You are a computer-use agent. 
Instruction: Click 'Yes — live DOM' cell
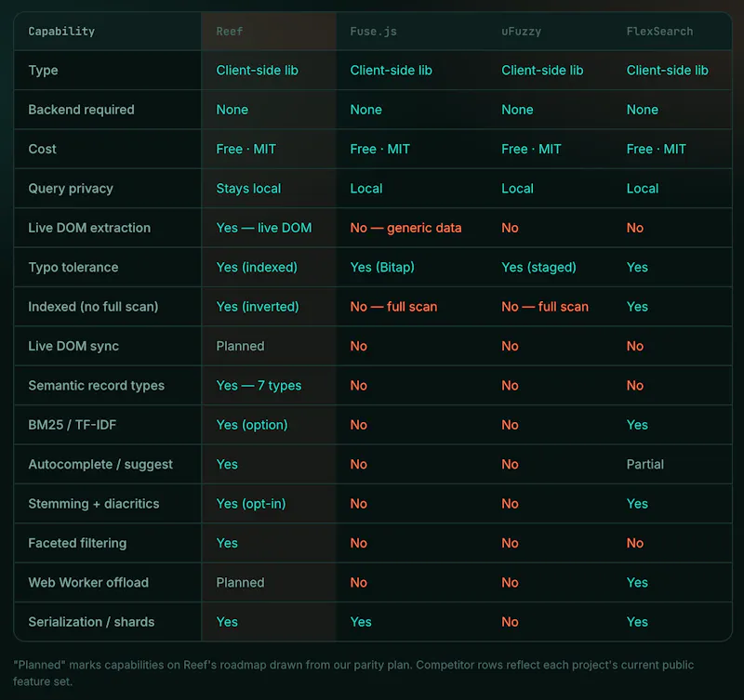pyautogui.click(x=264, y=228)
